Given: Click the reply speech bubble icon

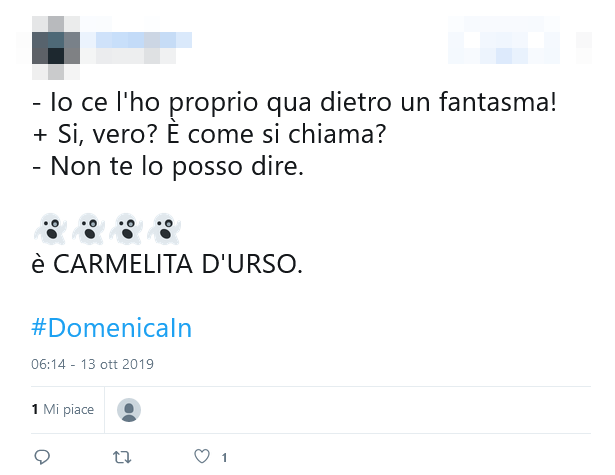Looking at the screenshot, I should [42, 457].
